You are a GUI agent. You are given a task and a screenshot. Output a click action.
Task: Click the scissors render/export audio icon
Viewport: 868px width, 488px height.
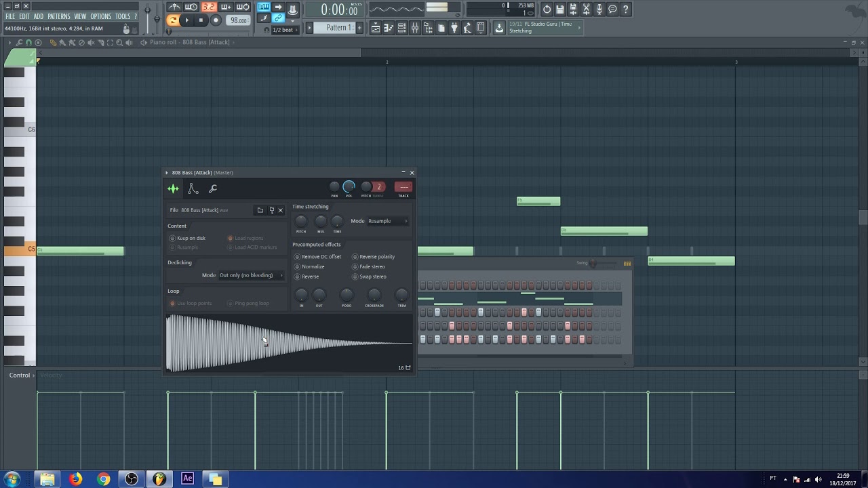(586, 9)
